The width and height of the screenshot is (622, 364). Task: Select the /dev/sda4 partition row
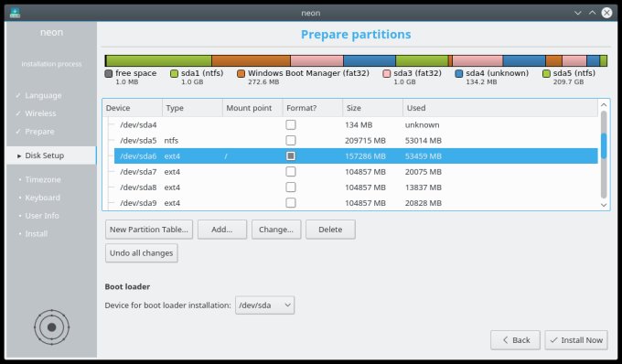(x=356, y=125)
